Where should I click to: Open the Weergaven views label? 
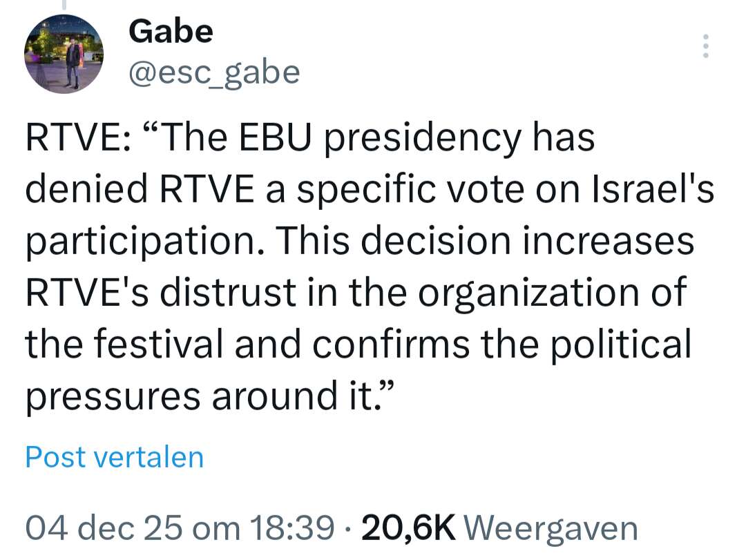pos(551,529)
